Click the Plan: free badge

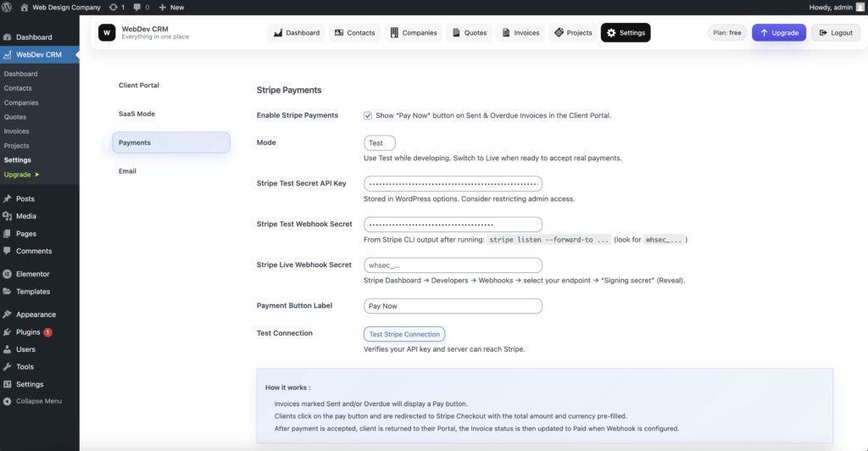(726, 33)
